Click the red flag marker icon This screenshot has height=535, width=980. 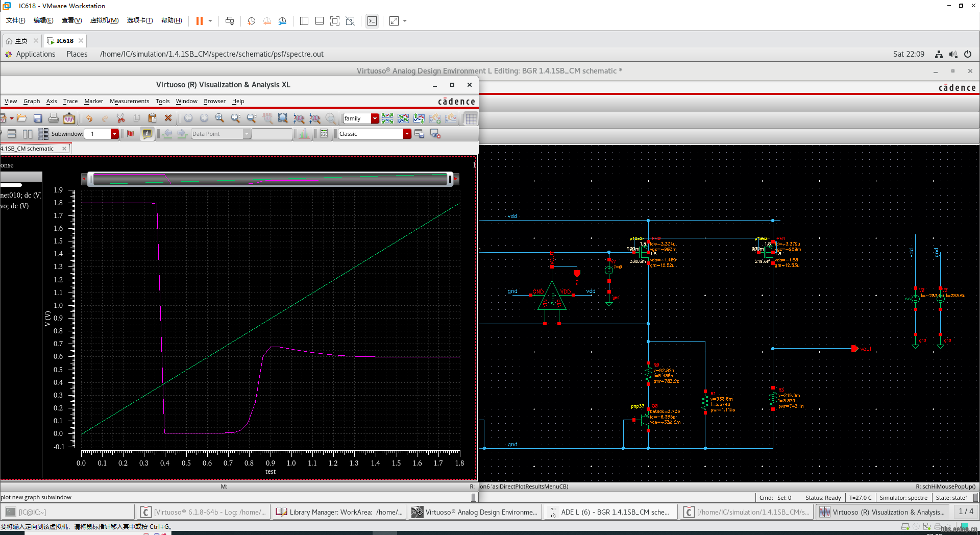pyautogui.click(x=131, y=134)
